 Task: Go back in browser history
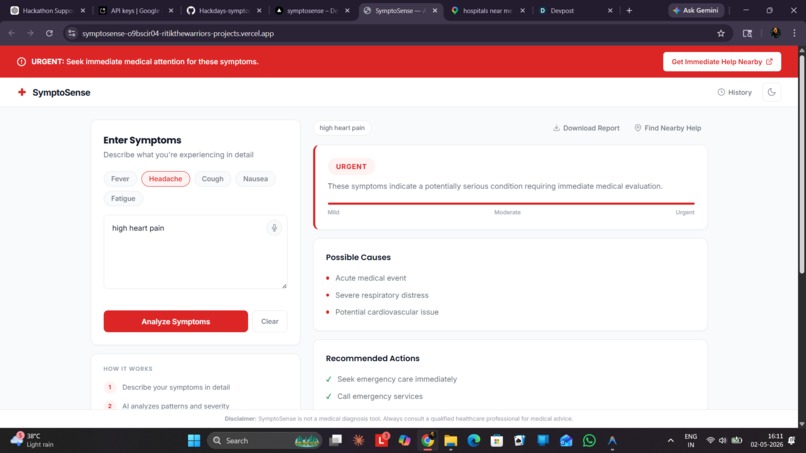pos(12,33)
